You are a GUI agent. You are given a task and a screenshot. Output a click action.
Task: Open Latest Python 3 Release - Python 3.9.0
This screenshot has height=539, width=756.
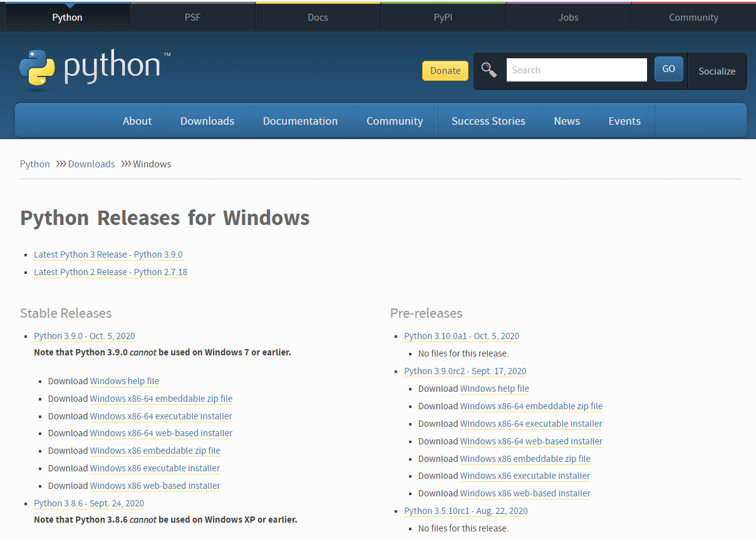(108, 254)
